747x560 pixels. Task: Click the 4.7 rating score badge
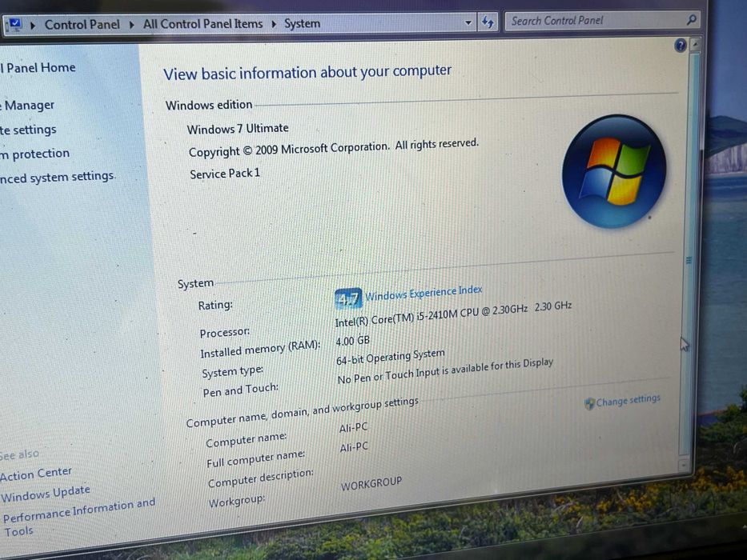(347, 298)
